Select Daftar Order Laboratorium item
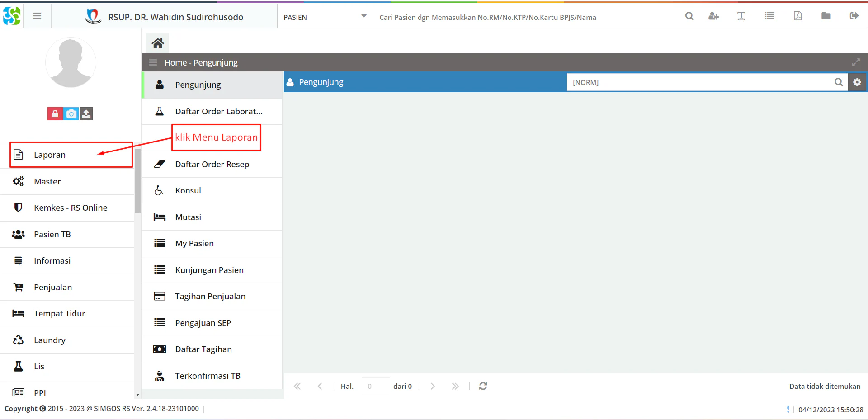 pos(212,111)
